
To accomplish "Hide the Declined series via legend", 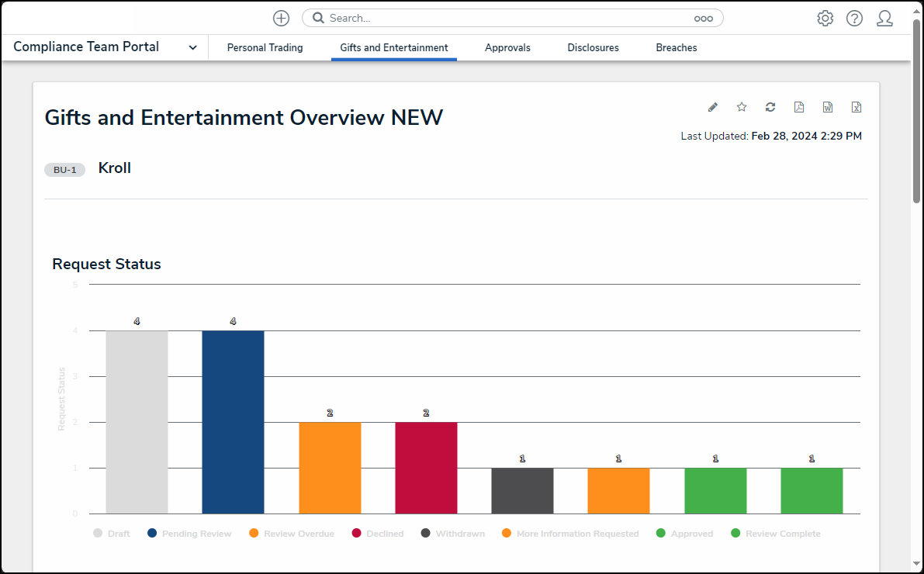I will pos(377,534).
